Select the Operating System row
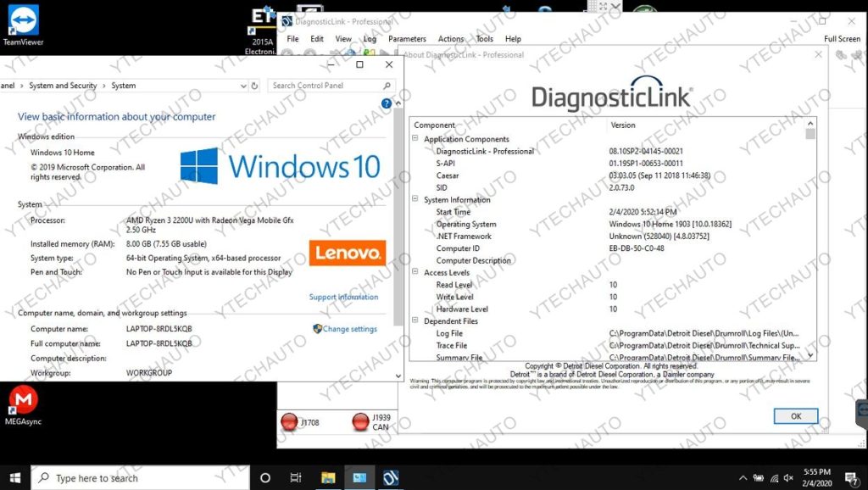This screenshot has width=868, height=490. 608,225
